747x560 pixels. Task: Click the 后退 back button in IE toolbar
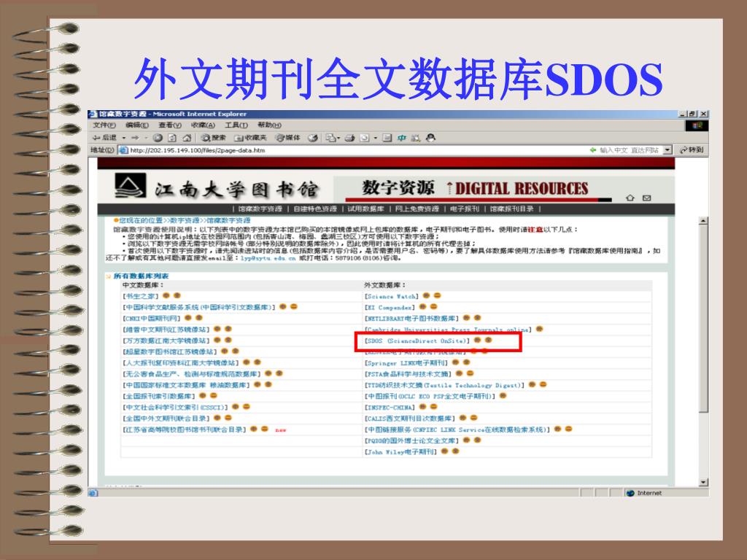pyautogui.click(x=104, y=138)
